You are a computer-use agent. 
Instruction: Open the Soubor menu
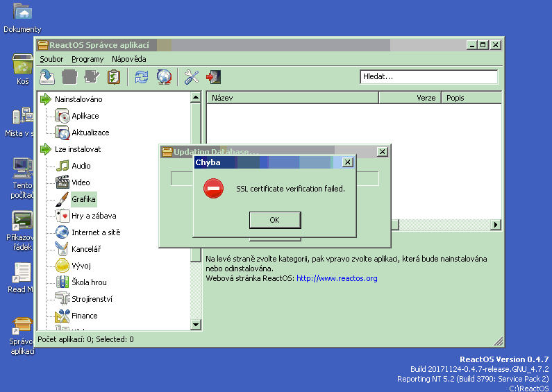[51, 59]
